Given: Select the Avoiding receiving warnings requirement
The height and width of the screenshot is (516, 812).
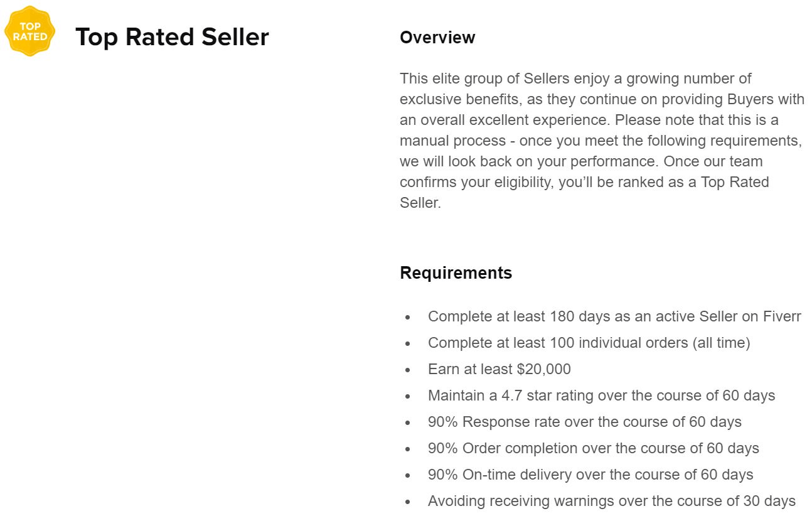Looking at the screenshot, I should click(612, 501).
